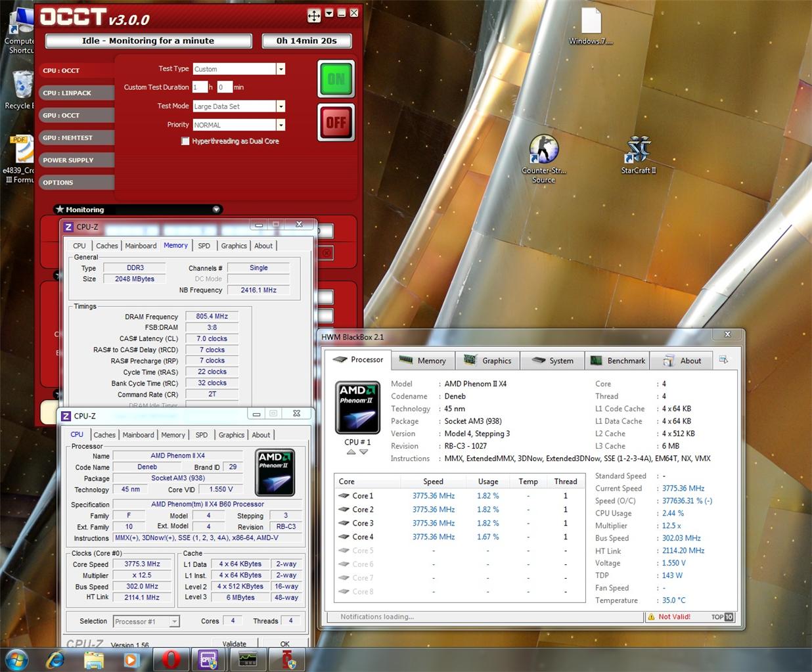
Task: Switch to Caches tab in upper CPU-Z window
Action: [107, 246]
